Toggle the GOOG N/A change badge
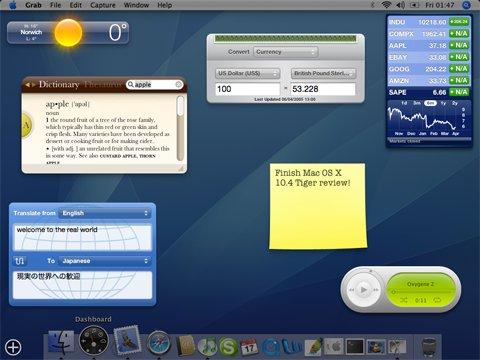This screenshot has height=360, width=480. pos(459,68)
